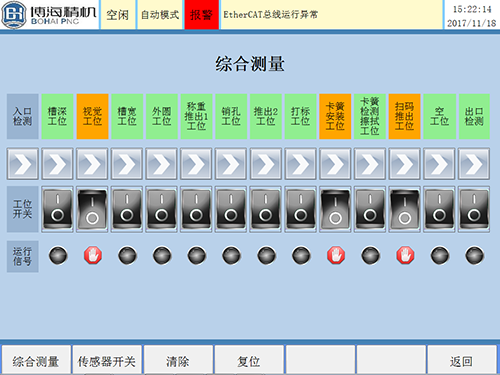
Task: Open the 综合测量 bottom tab
Action: pyautogui.click(x=36, y=360)
